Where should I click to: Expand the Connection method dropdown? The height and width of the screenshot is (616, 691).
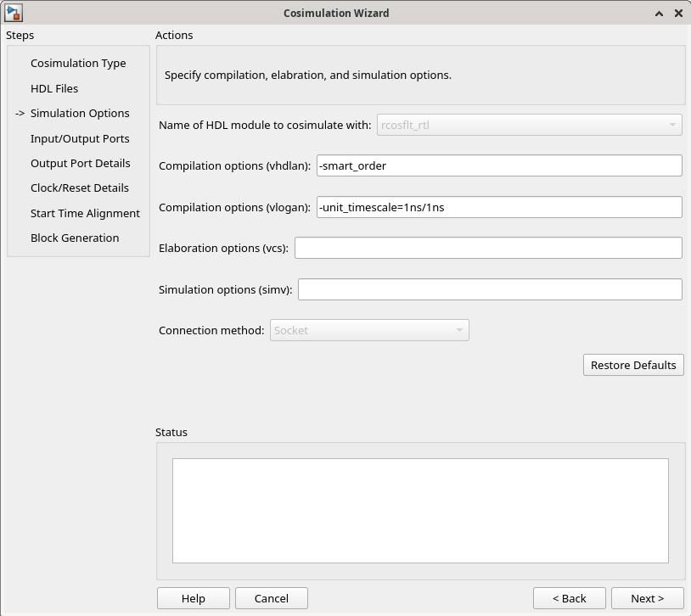(369, 331)
